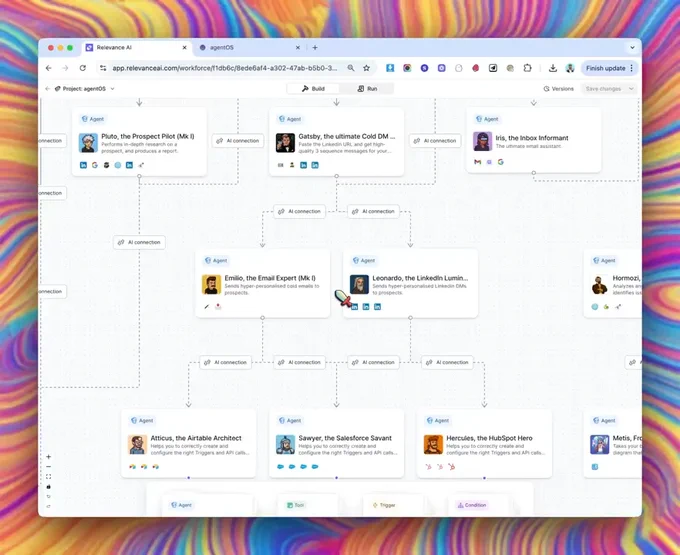680x555 pixels.
Task: Click the red blob extension icon
Action: click(x=476, y=68)
